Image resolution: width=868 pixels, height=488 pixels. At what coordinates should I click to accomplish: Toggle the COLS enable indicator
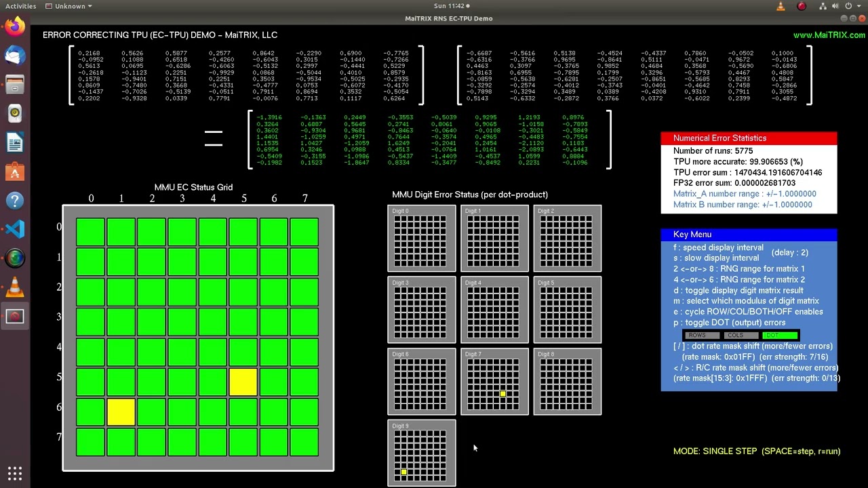[x=741, y=335]
